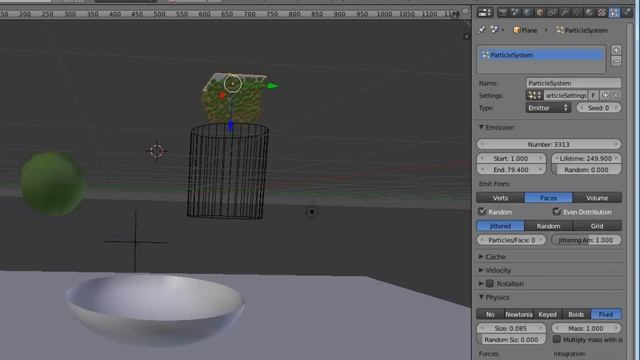Screen dimensions: 640x360
Task: Unlink particle settings with X icon
Action: point(616,96)
